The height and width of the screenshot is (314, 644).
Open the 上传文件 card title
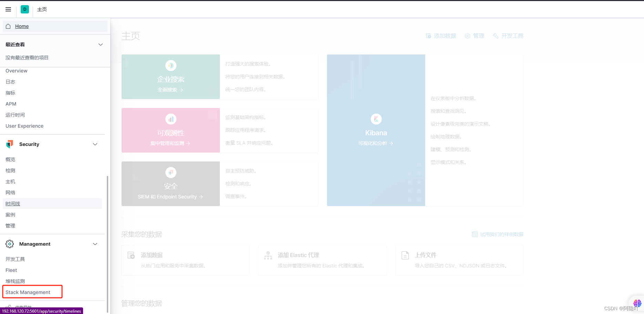pos(426,255)
